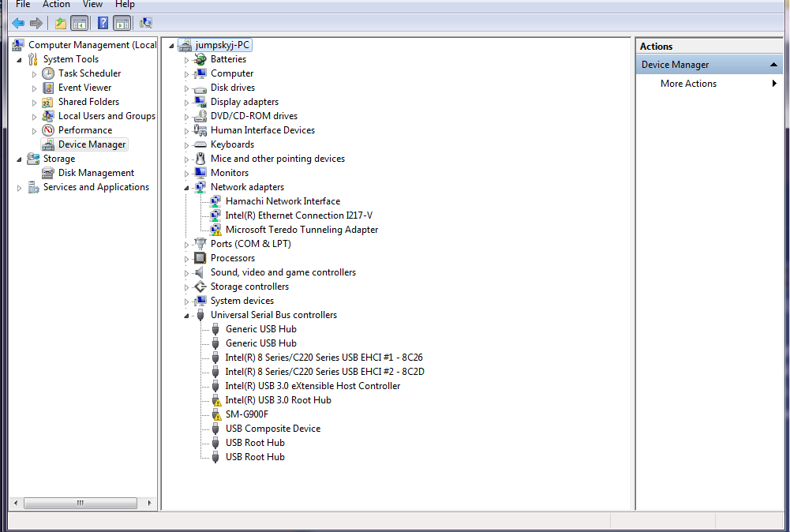Image resolution: width=790 pixels, height=532 pixels.
Task: Click the Disk Management icon
Action: pos(48,174)
